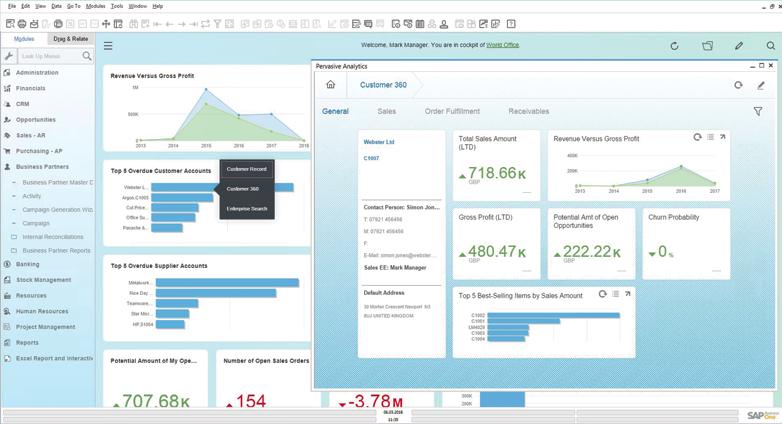Open list options on Top 5 Best-Selling Items card
Viewport: 782px width, 424px height.
tap(615, 294)
